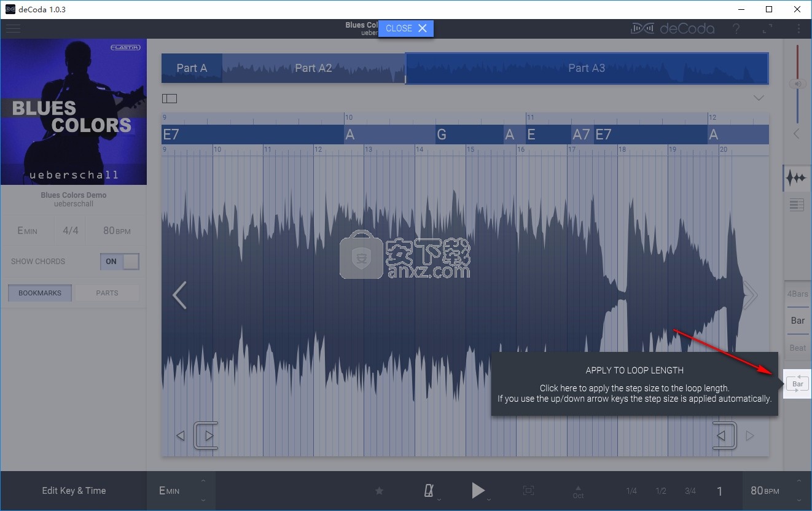Collapse the right side panel arrow
The height and width of the screenshot is (511, 812).
pyautogui.click(x=797, y=133)
